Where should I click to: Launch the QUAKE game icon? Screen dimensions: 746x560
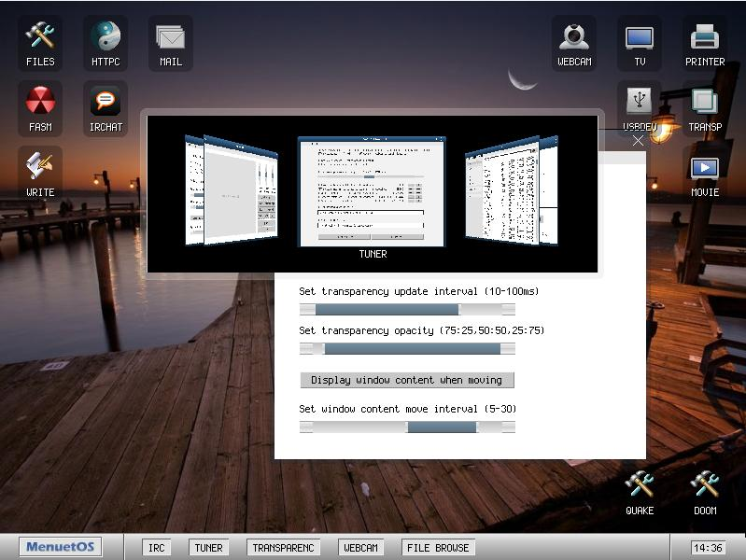click(640, 493)
